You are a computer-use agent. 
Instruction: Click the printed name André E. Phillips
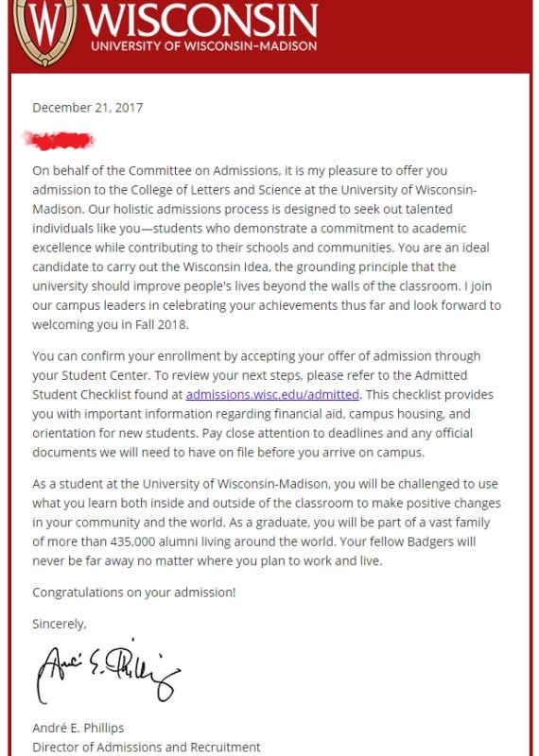click(78, 728)
